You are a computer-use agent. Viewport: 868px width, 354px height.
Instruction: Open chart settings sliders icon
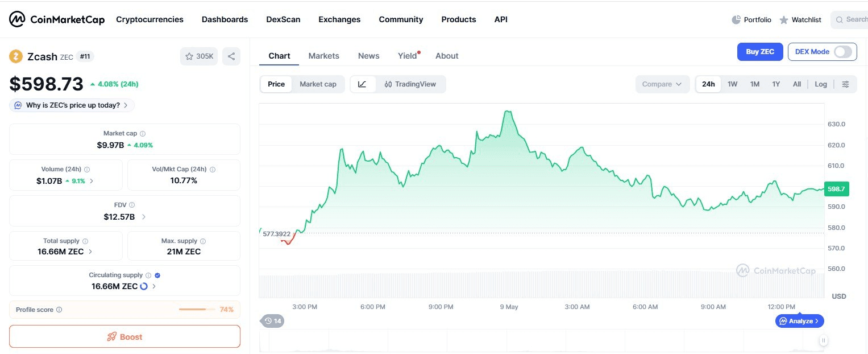point(846,84)
